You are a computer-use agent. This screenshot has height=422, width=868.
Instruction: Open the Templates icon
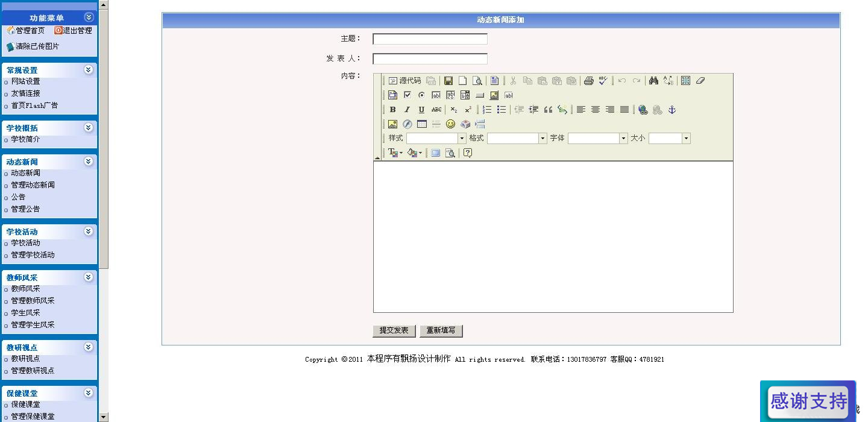click(494, 81)
